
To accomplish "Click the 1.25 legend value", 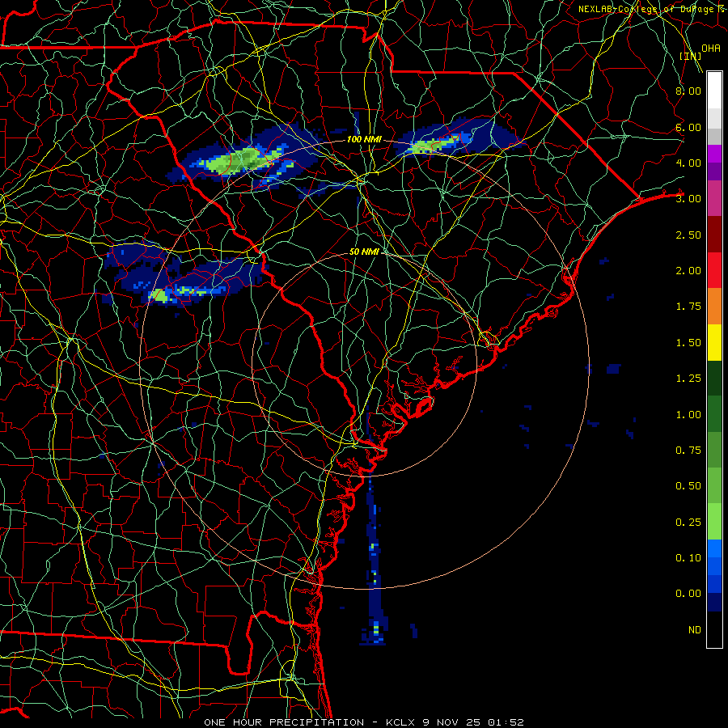I will point(688,379).
